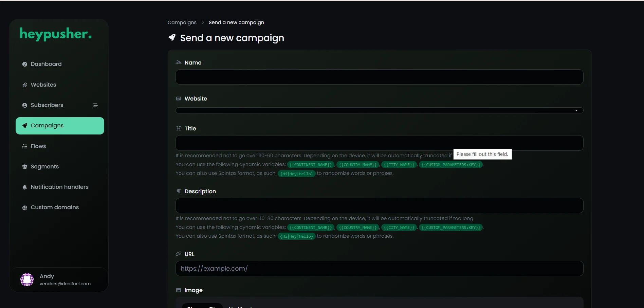Click the Campaigns breadcrumb link
Viewport: 644px width, 308px height.
[182, 22]
